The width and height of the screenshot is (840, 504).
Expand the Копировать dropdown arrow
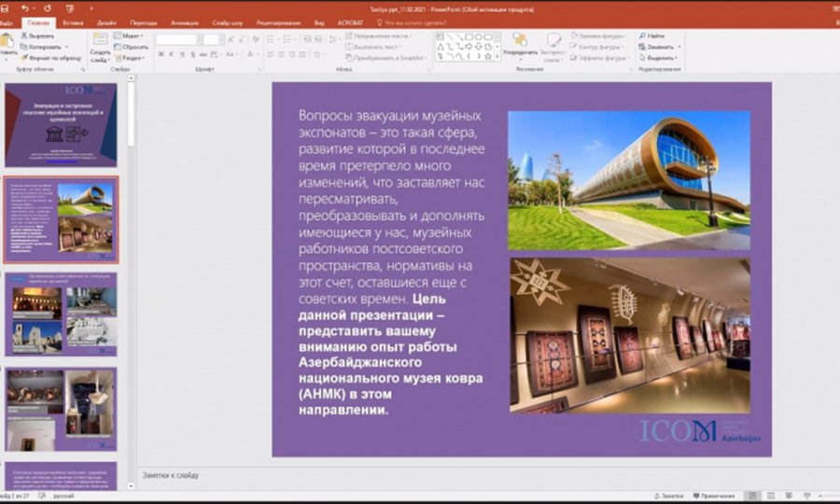pyautogui.click(x=66, y=47)
